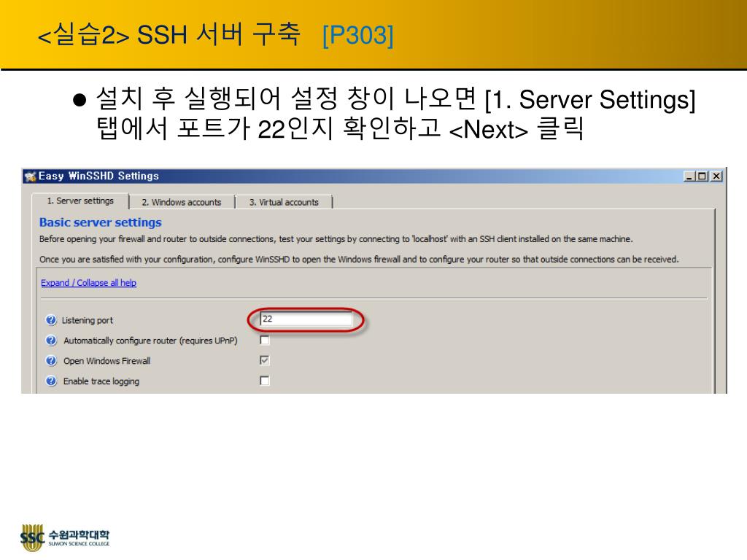Toggle the Open Windows Firewall checkbox

pos(265,360)
